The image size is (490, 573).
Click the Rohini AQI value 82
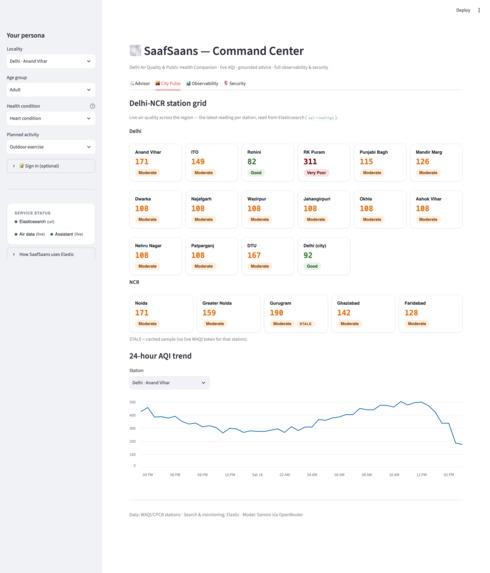[252, 162]
